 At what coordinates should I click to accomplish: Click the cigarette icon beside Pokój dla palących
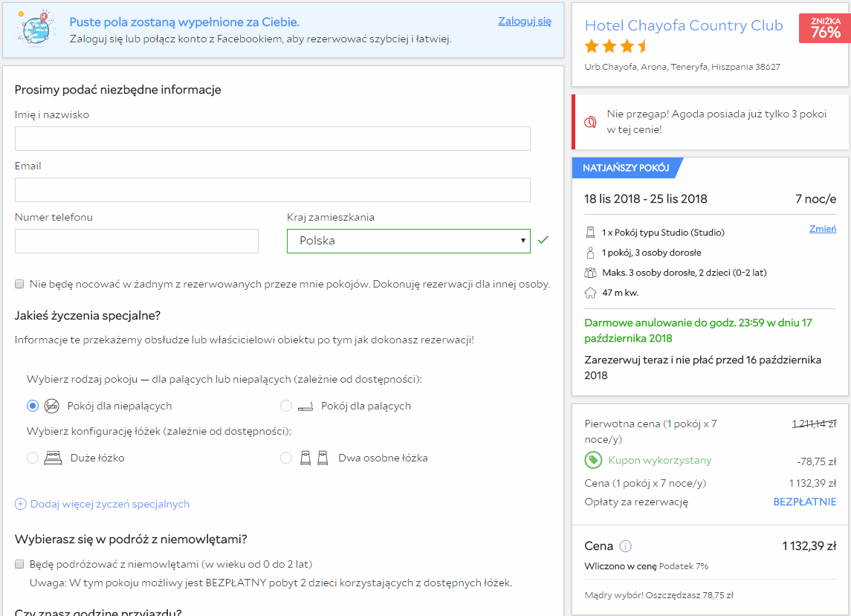point(305,406)
